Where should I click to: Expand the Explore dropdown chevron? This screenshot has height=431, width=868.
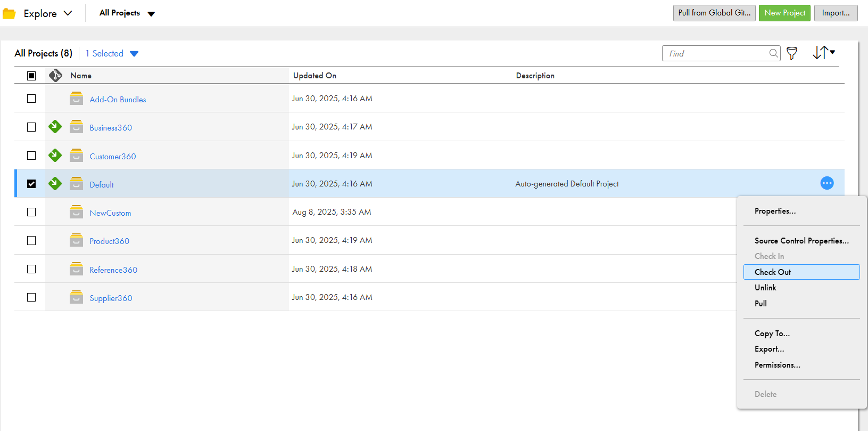tap(68, 13)
